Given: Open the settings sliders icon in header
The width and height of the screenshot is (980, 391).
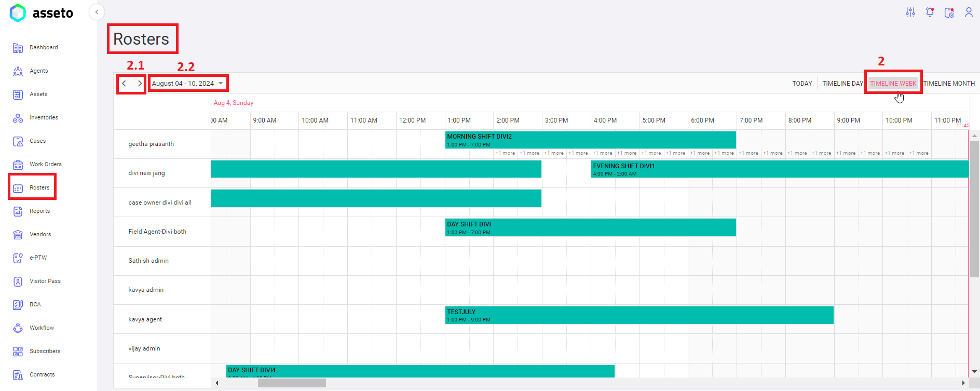Looking at the screenshot, I should (910, 12).
